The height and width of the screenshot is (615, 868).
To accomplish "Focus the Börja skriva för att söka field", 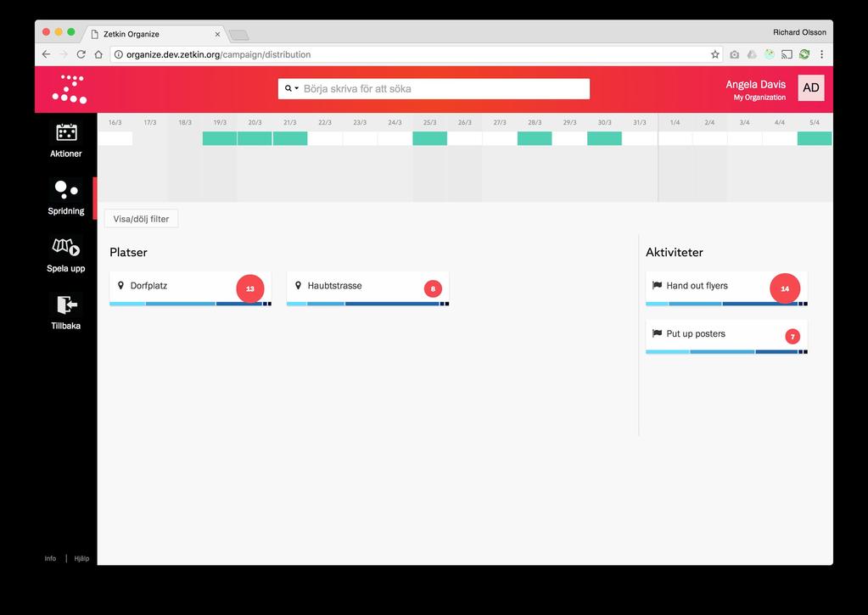I will 434,88.
